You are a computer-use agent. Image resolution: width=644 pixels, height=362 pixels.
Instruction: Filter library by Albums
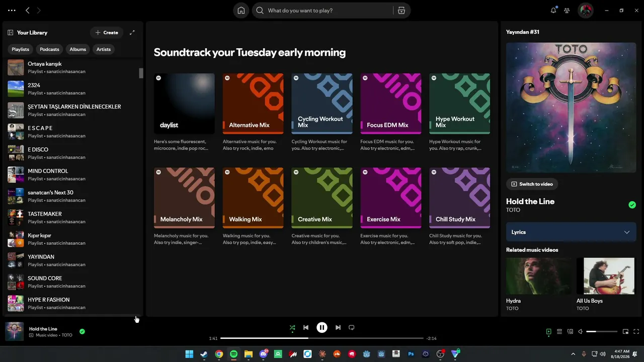click(77, 49)
